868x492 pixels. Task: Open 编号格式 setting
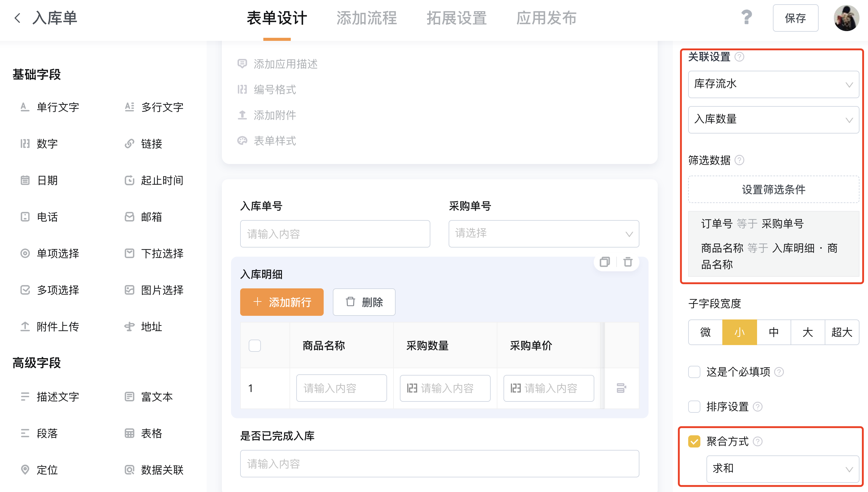266,90
